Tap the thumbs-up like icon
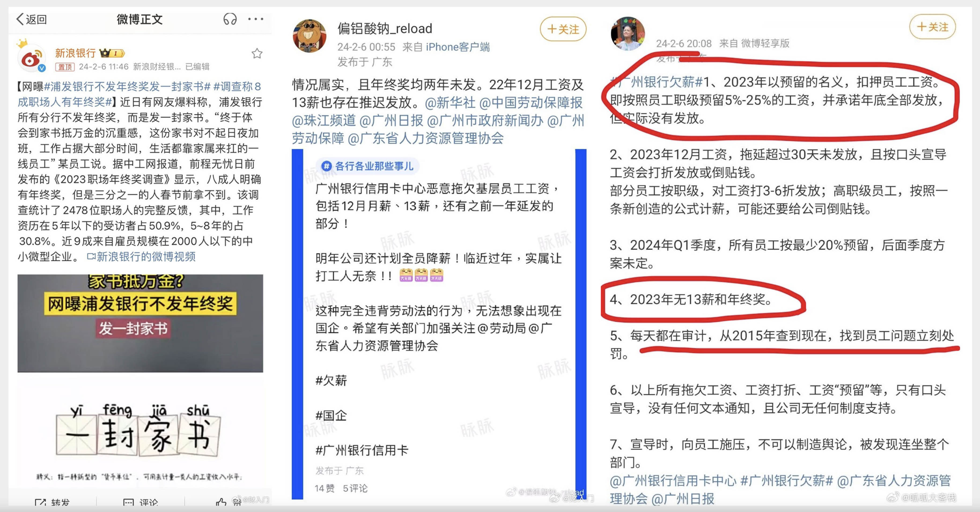Viewport: 980px width, 512px height. 221,503
